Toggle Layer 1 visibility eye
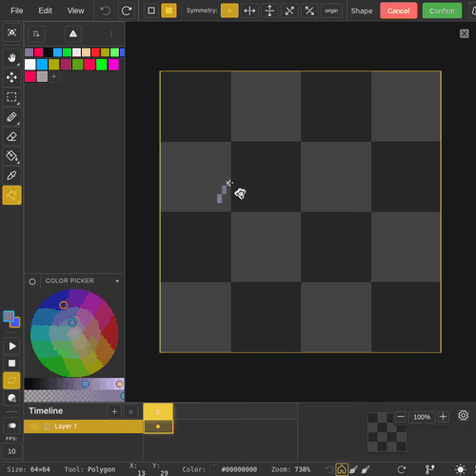The height and width of the screenshot is (476, 476). coord(34,426)
